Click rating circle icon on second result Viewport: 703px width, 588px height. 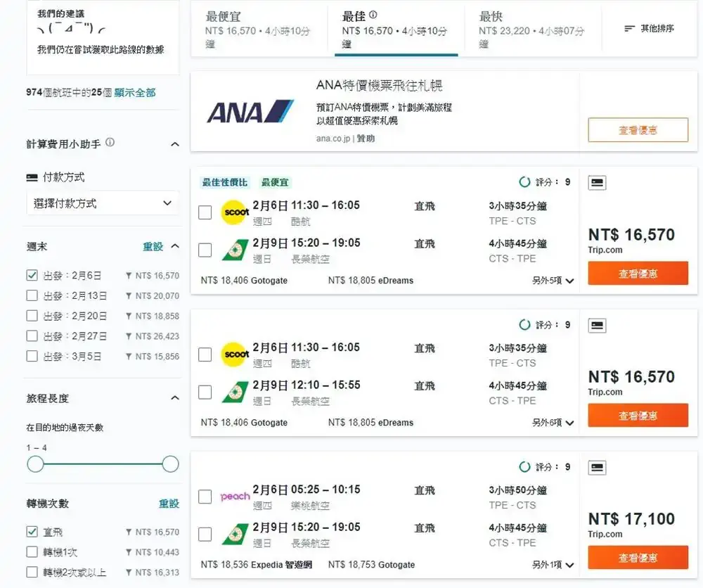point(524,325)
